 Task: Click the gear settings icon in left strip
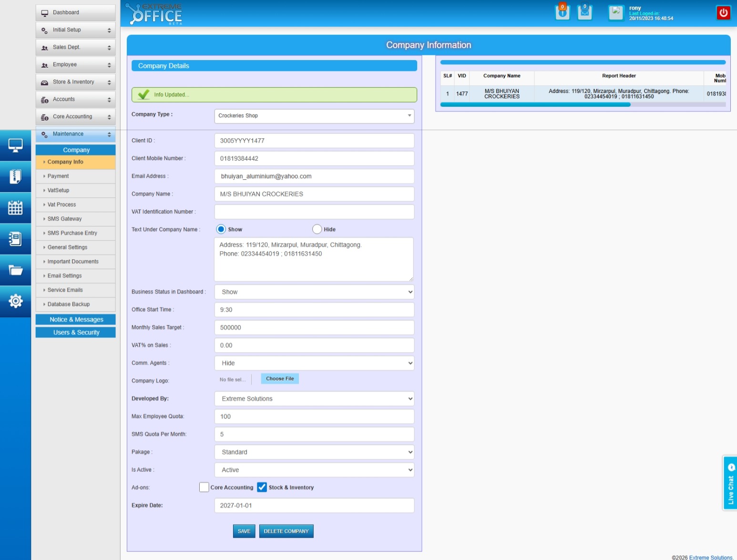[x=15, y=301]
